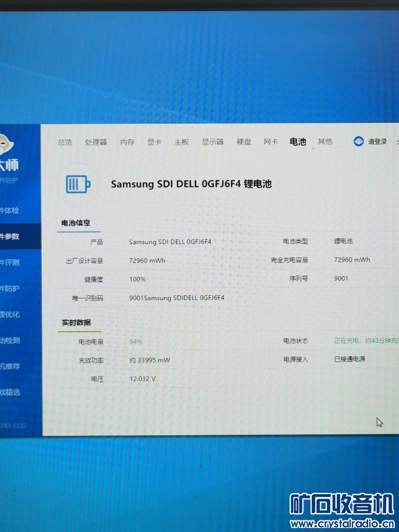Click the 出厂设计容量 label
Viewport: 399px width, 532px height.
[84, 260]
